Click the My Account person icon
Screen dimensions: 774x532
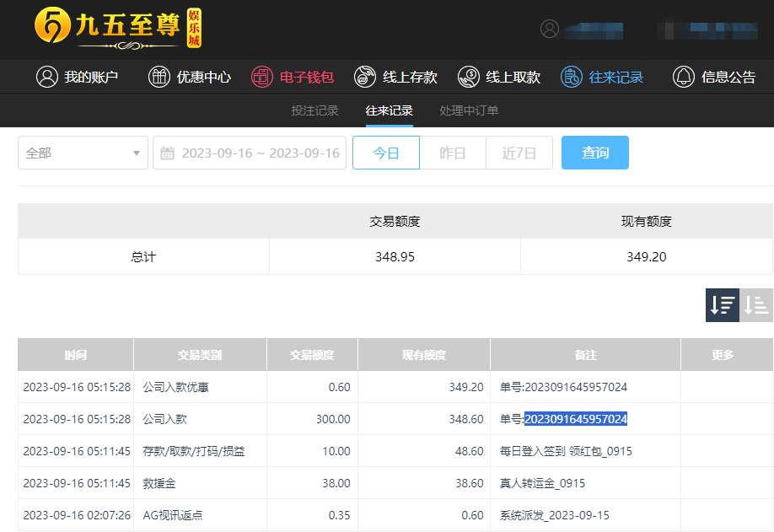(x=47, y=77)
